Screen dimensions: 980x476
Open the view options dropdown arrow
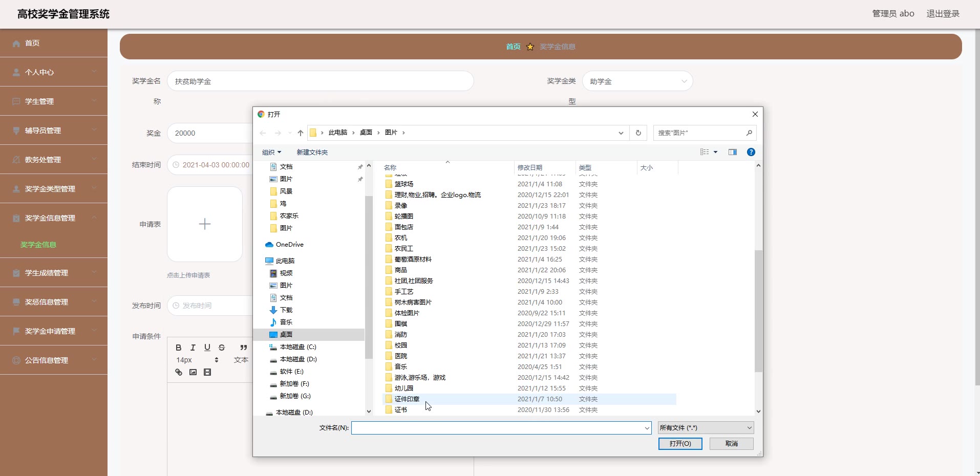pos(715,152)
